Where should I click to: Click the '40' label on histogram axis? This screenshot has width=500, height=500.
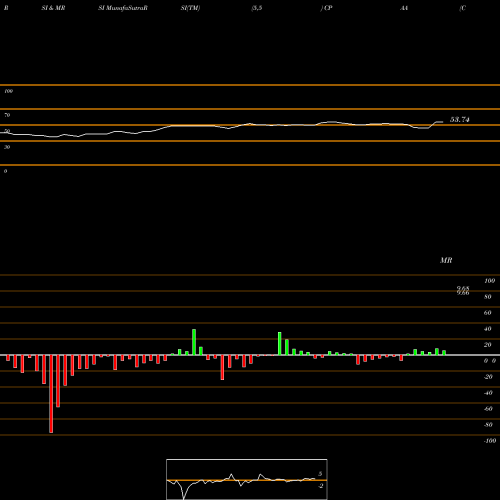tap(488, 329)
